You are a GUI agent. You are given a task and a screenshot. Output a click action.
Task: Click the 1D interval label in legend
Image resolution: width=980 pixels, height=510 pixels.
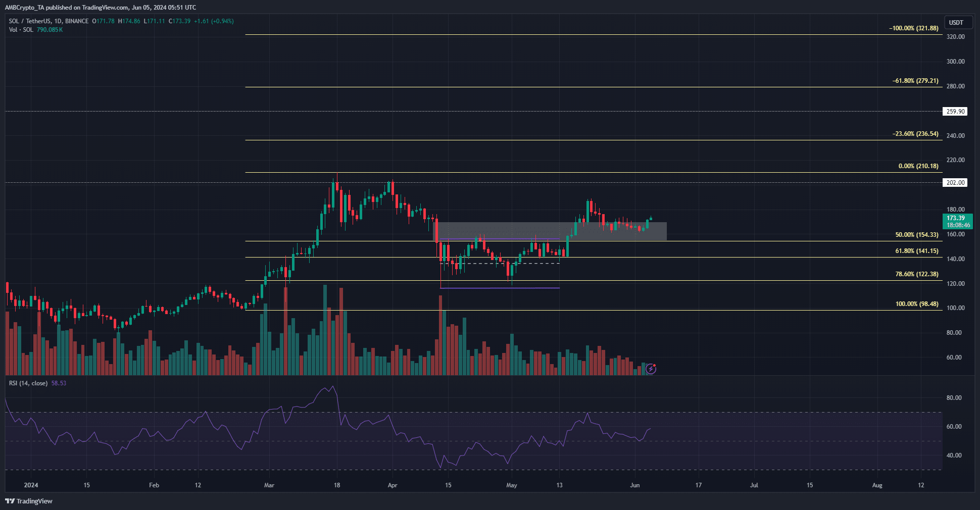click(58, 21)
